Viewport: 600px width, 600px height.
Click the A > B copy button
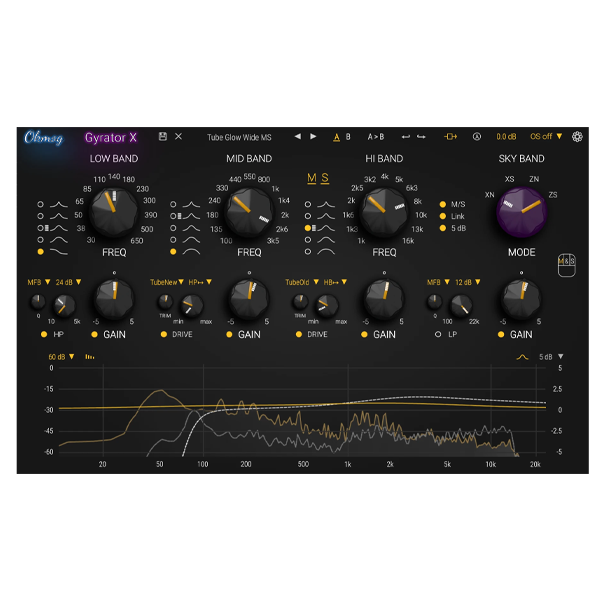pyautogui.click(x=375, y=136)
